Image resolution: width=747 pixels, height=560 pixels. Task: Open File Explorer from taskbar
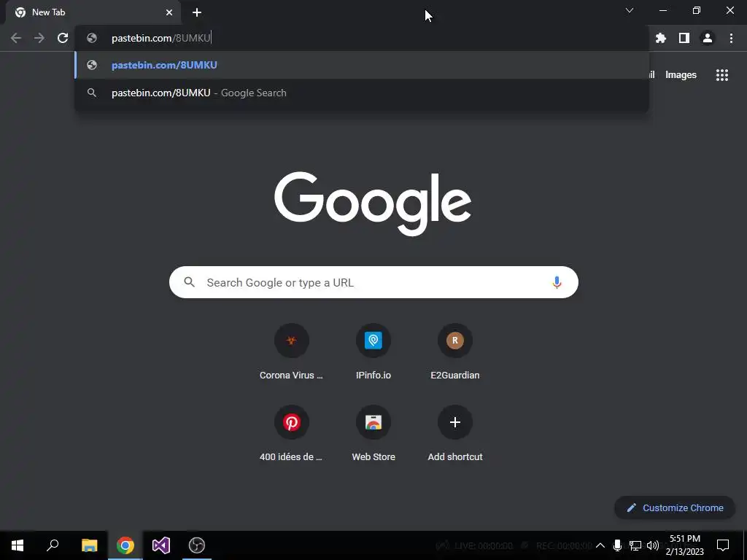[x=89, y=545]
